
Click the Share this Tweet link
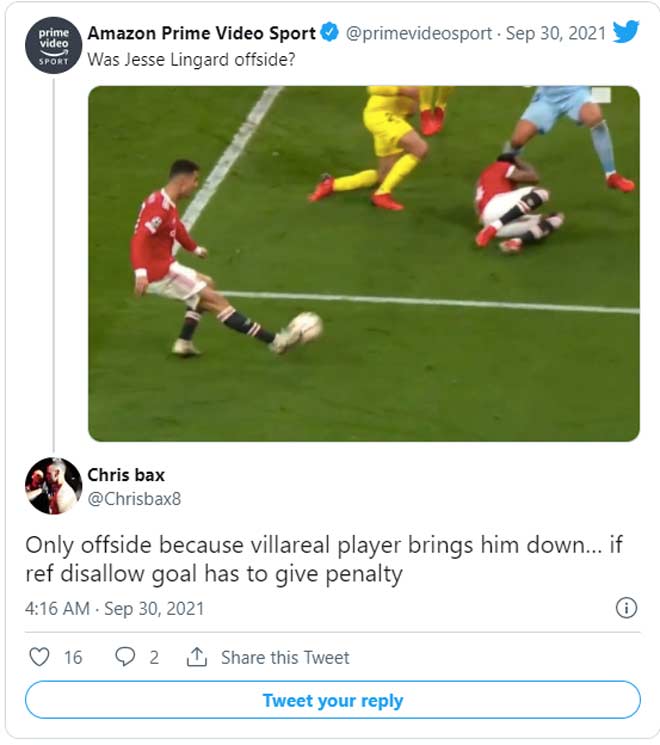285,657
